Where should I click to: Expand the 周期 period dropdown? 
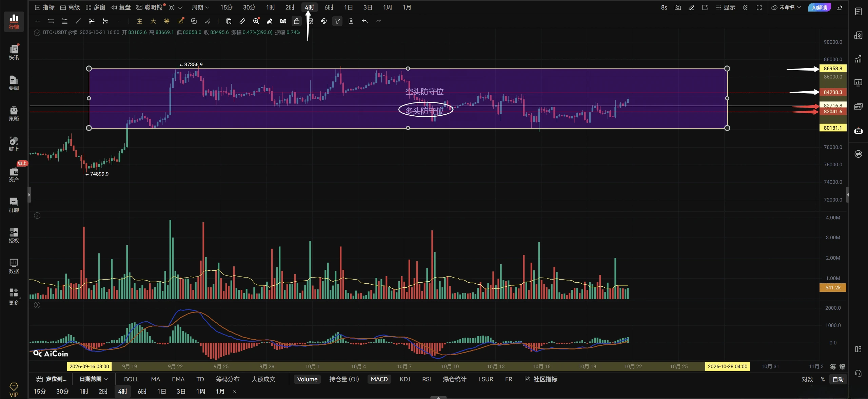pos(200,7)
